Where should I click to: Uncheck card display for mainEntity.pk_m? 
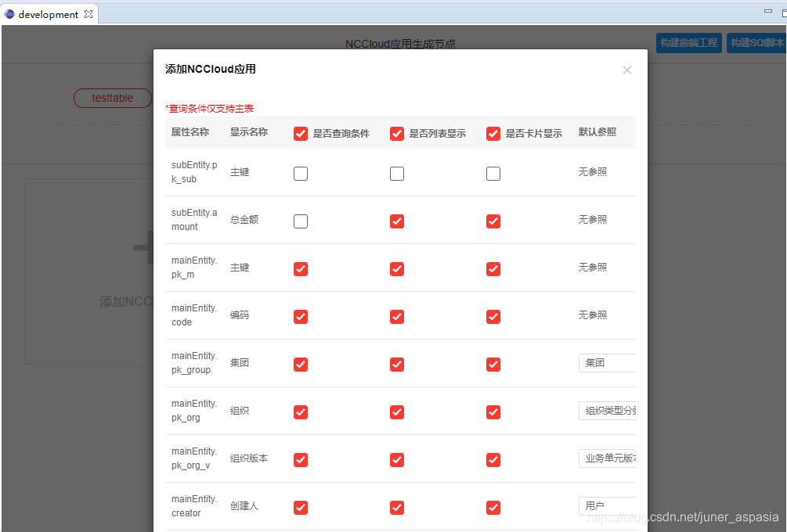click(x=493, y=269)
